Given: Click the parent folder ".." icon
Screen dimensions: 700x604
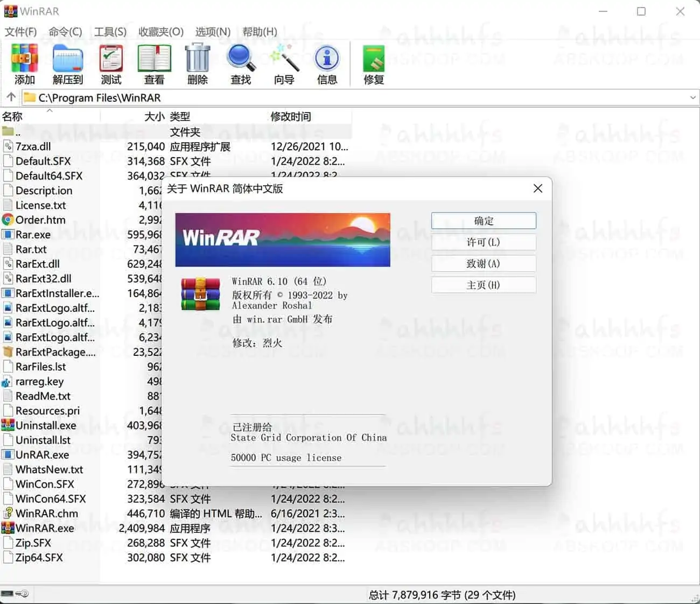Looking at the screenshot, I should 8,131.
